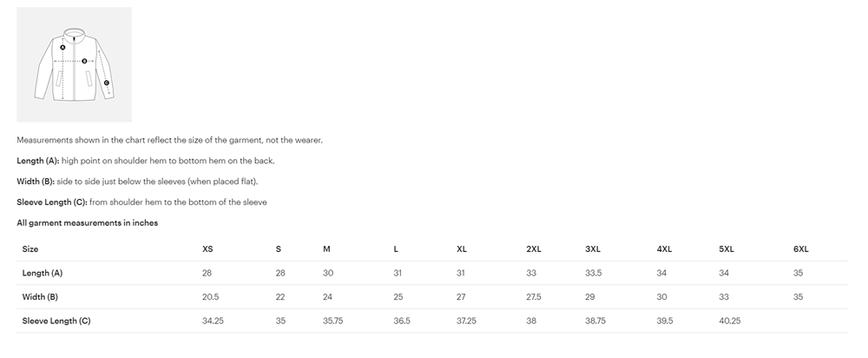Click the 34.25 sleeve length for XS
The width and height of the screenshot is (868, 358).
[x=213, y=321]
